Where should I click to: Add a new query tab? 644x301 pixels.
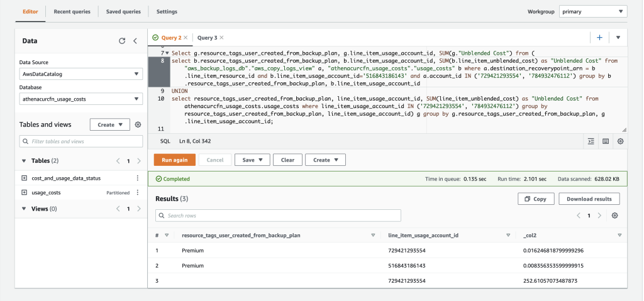(x=599, y=37)
